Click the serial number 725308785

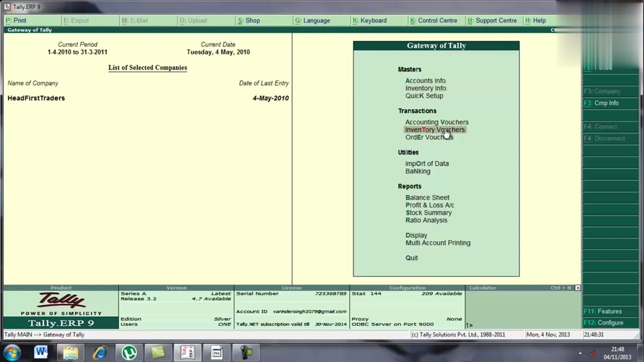click(x=331, y=294)
